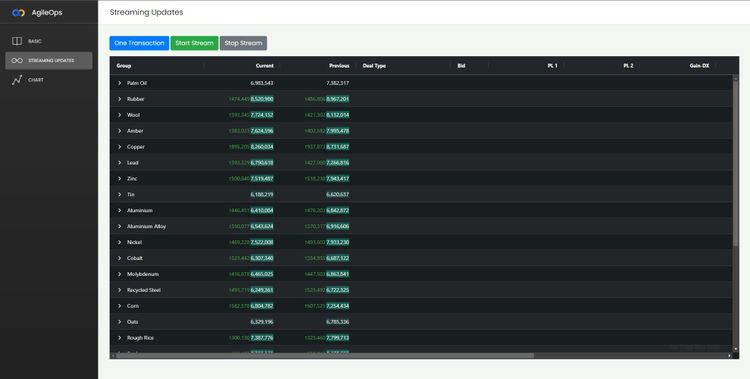Click the highlighted Previous value for Wool
The image size is (750, 379).
click(338, 115)
